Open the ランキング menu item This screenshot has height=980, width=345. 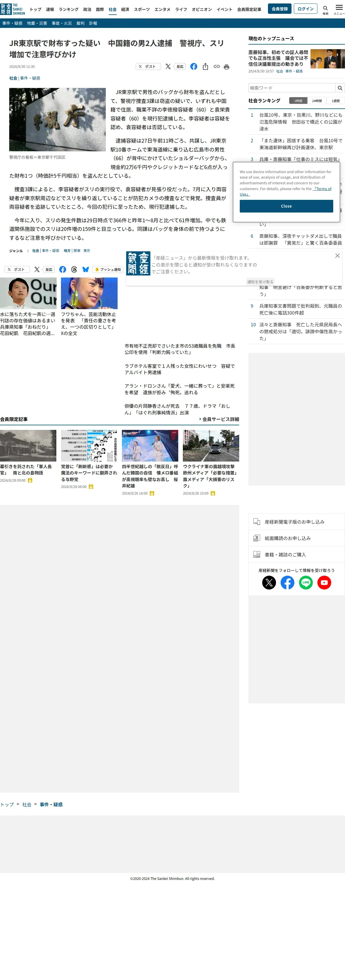68,9
